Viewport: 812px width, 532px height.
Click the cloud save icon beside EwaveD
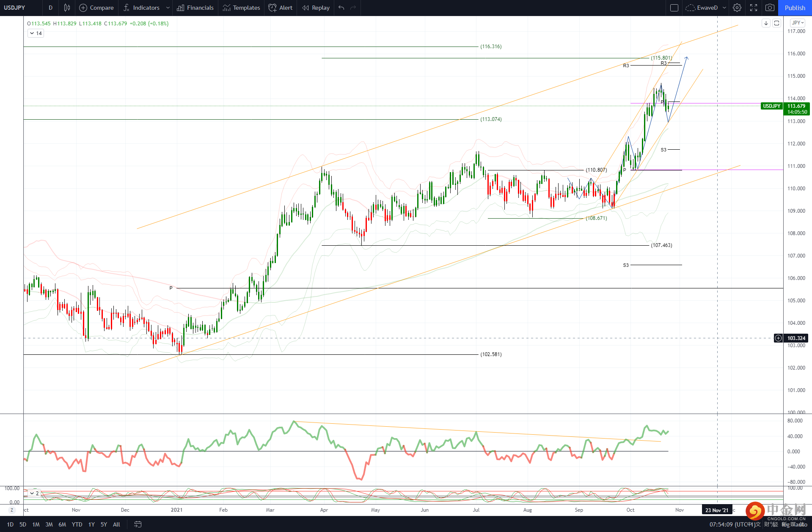point(690,8)
